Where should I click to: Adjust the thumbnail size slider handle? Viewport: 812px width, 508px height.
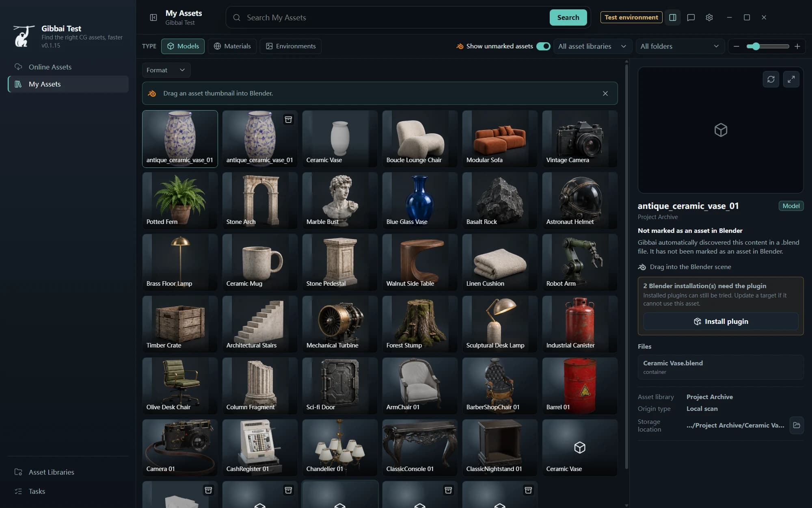point(756,46)
